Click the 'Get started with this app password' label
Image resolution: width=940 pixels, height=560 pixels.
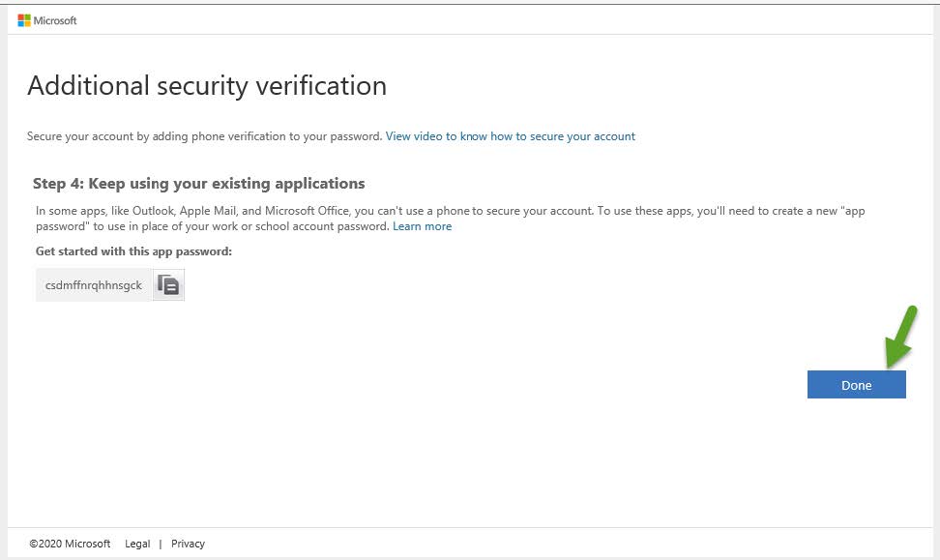click(x=133, y=251)
